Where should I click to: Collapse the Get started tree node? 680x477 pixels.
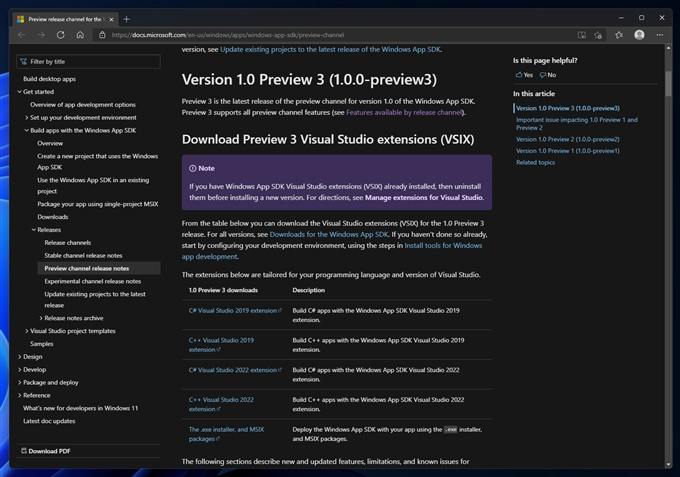(20, 91)
